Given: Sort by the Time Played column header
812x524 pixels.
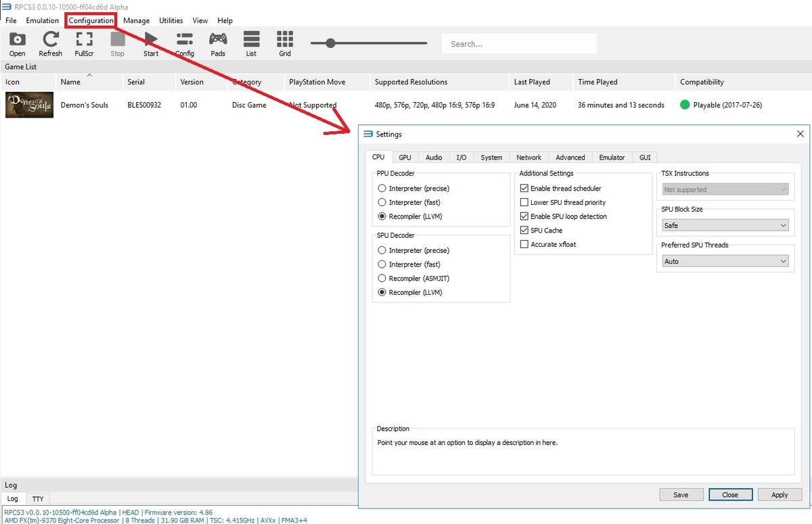Looking at the screenshot, I should (x=625, y=82).
